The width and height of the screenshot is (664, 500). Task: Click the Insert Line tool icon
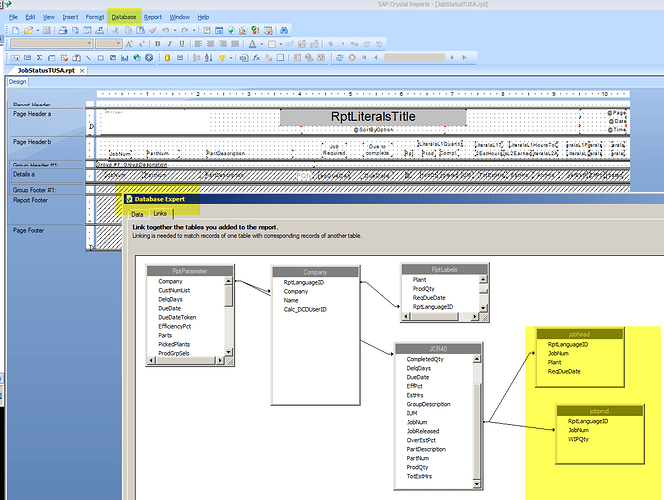tap(89, 58)
